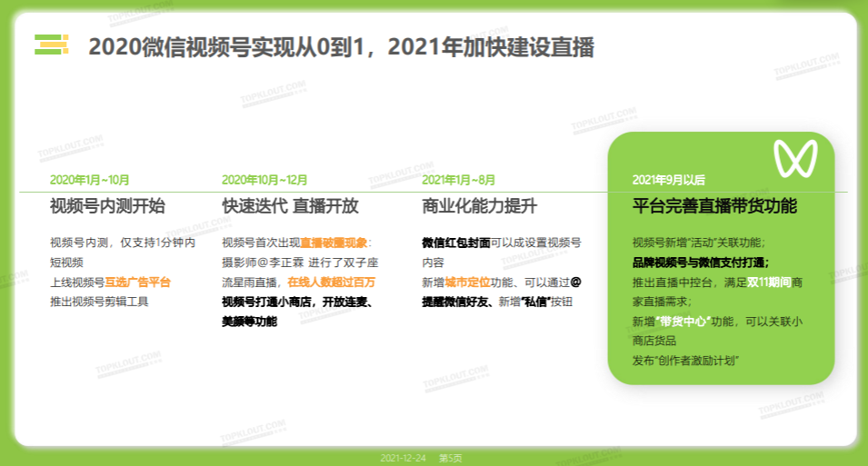
Task: Select the heading '平台完善直播带货功能'
Action: (x=714, y=206)
